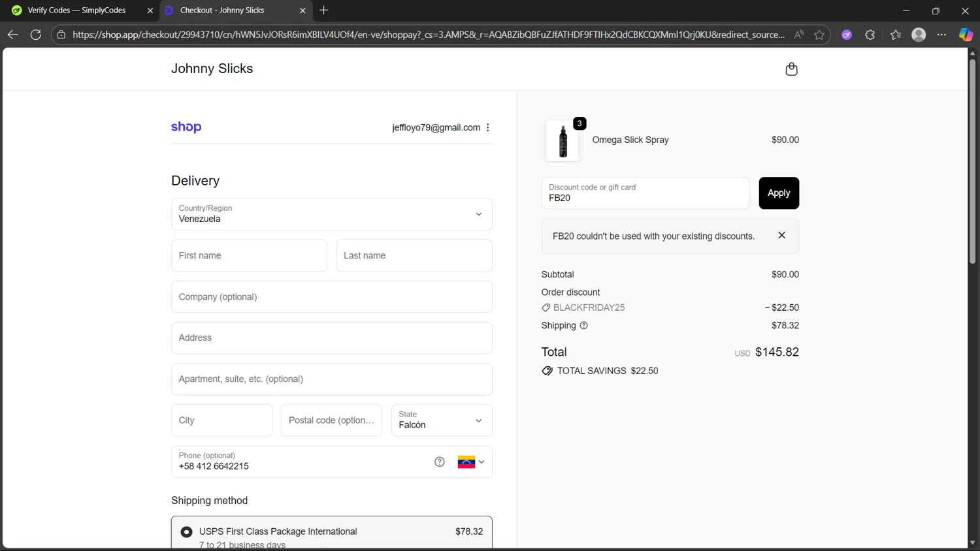Open account options menu beside email
The width and height of the screenshot is (980, 551).
pos(488,128)
